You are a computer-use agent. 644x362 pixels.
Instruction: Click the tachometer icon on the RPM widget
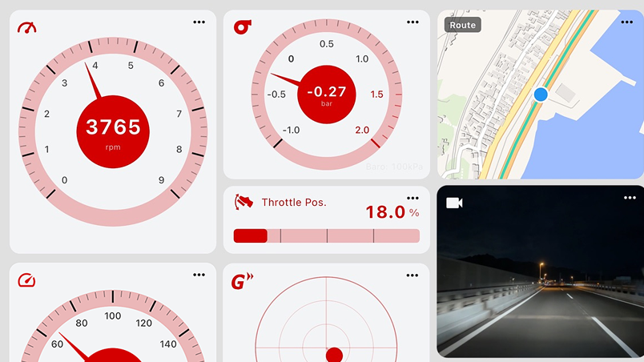coord(26,27)
